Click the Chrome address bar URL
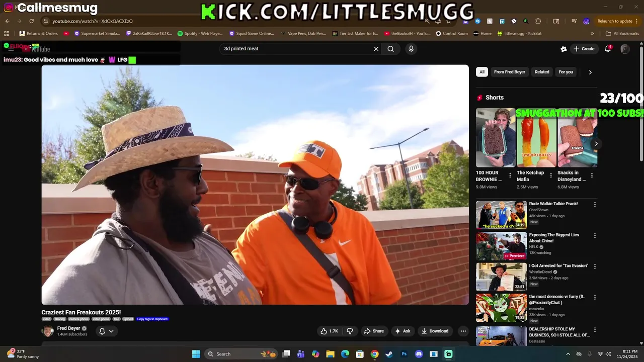Viewport: 644px width, 362px height. 93,21
